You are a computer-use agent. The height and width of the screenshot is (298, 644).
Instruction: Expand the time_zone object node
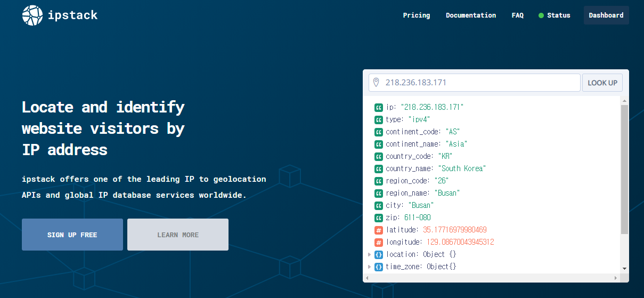click(369, 267)
